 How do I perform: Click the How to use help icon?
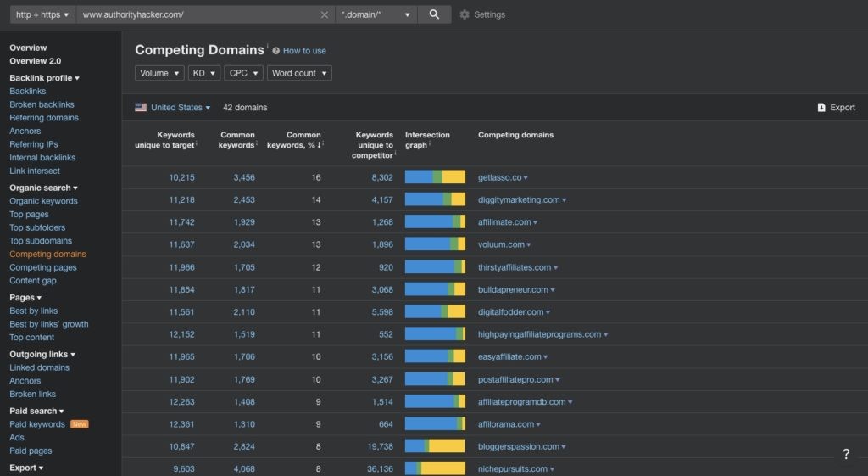tap(276, 51)
